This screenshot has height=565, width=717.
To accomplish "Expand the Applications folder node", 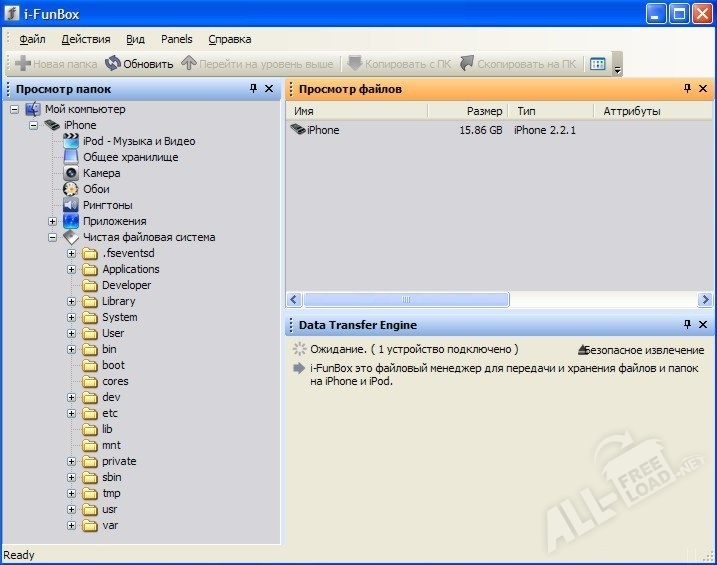I will pyautogui.click(x=72, y=269).
